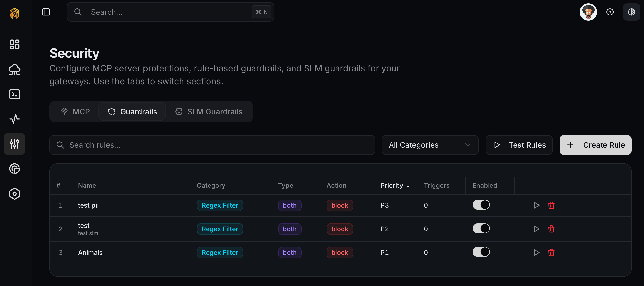644x286 pixels.
Task: Select the Guardrails tab
Action: [x=132, y=112]
